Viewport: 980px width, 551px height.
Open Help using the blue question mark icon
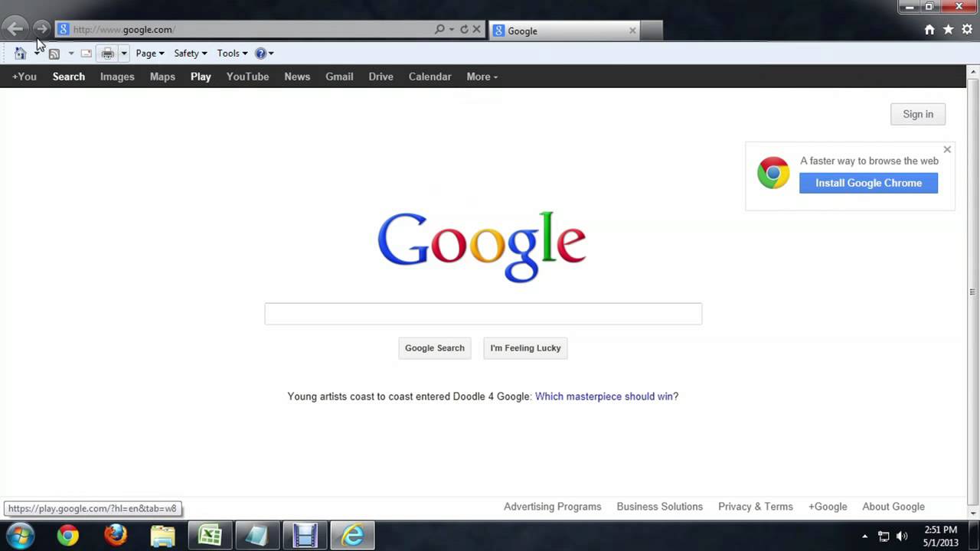260,54
